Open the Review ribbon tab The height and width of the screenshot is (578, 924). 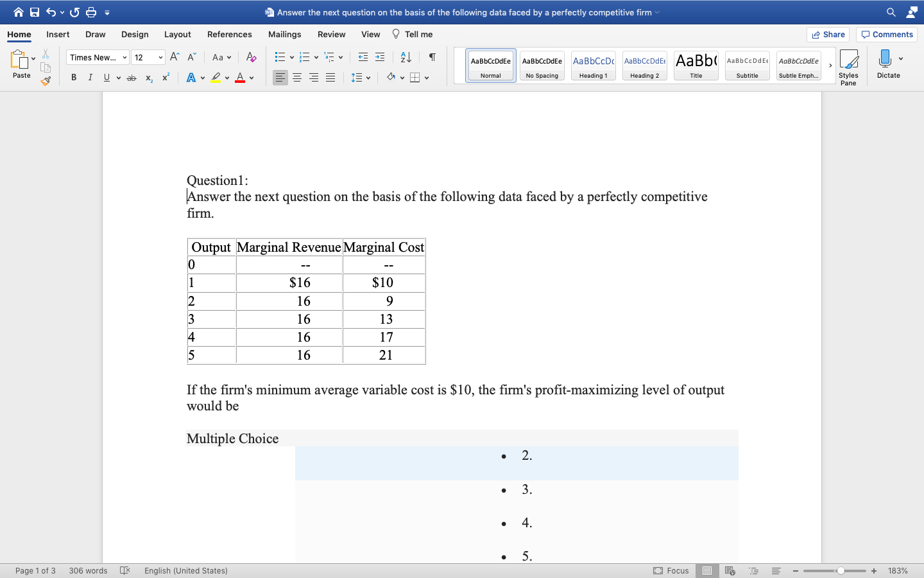click(x=331, y=34)
